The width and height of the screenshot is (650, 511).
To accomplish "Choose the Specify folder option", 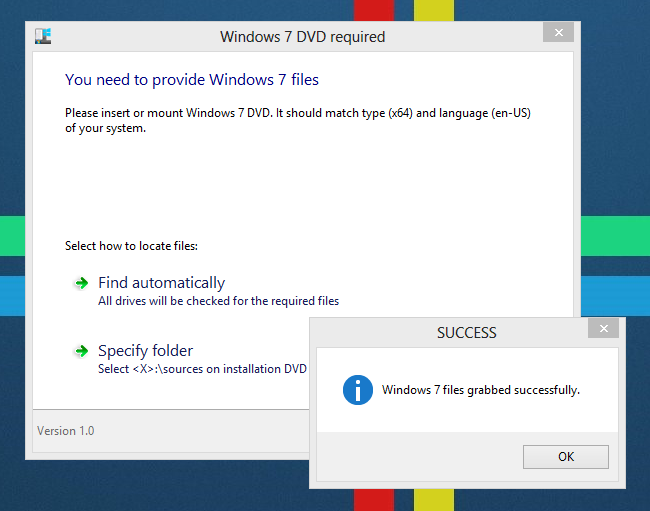I will 146,351.
